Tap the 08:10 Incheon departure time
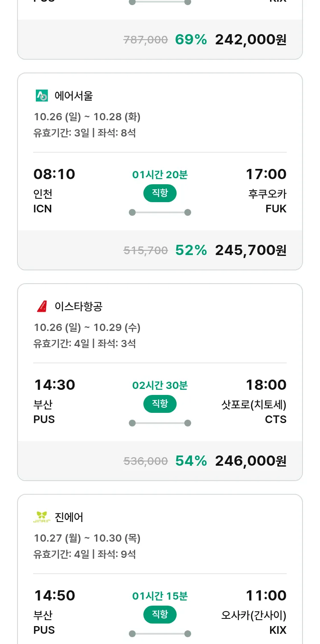Image resolution: width=320 pixels, height=644 pixels. (54, 174)
